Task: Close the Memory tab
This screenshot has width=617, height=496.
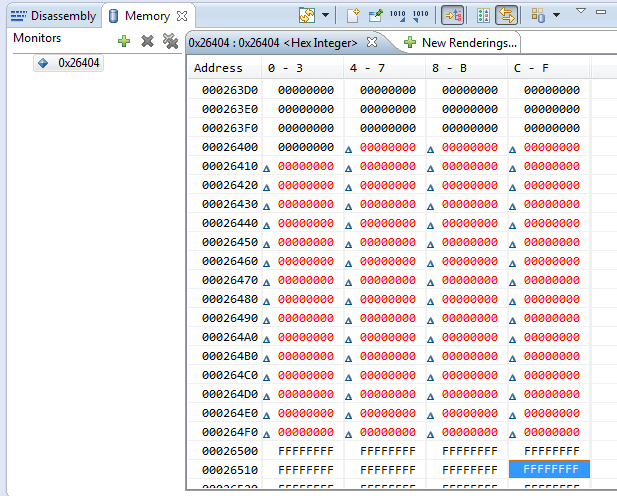Action: [x=182, y=16]
